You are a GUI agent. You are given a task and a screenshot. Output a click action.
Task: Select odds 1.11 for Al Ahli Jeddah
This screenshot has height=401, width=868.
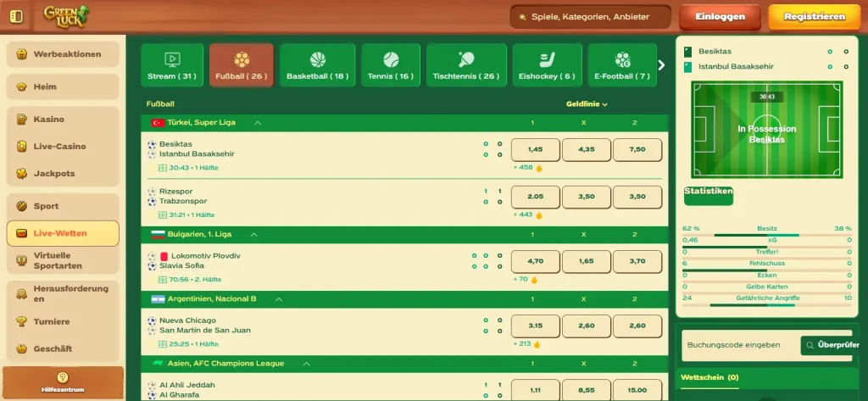click(x=536, y=390)
